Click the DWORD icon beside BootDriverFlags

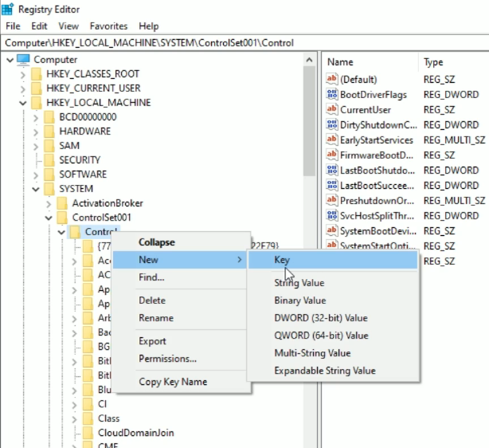pyautogui.click(x=332, y=94)
